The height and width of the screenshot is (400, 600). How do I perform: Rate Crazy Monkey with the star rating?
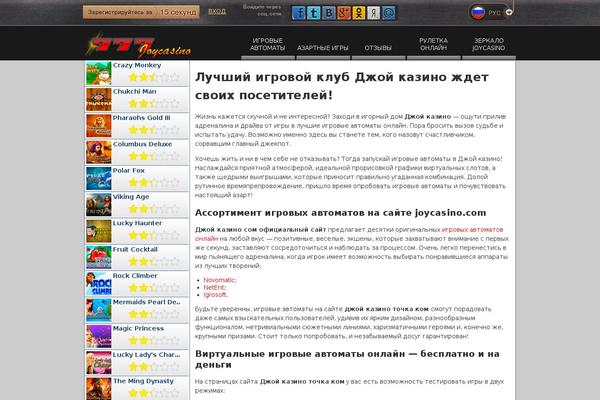154,78
